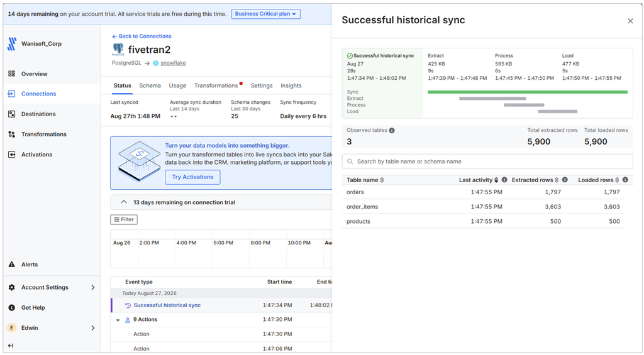Sort by Loaded rows column

pos(617,180)
